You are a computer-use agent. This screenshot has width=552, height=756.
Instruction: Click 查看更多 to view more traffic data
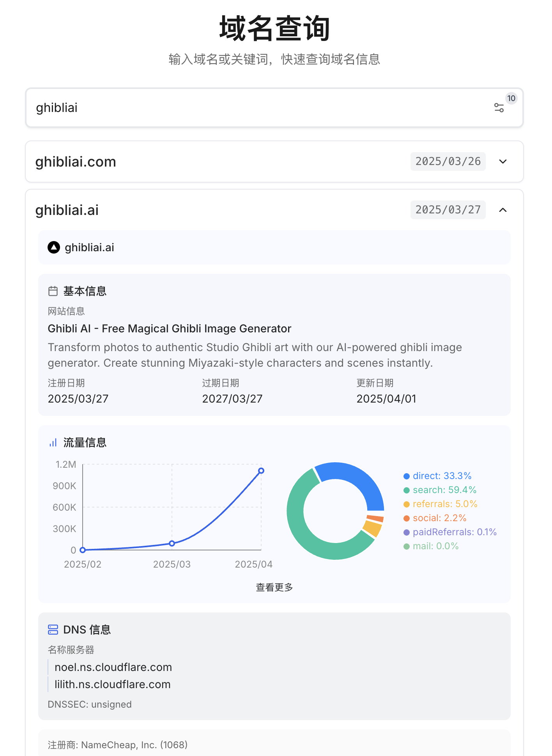click(274, 587)
